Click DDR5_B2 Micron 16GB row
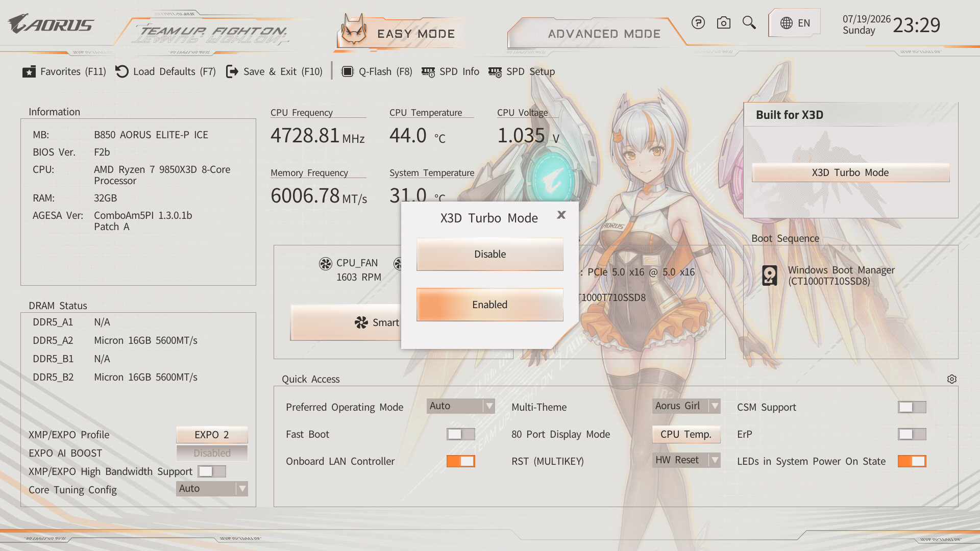 click(115, 377)
